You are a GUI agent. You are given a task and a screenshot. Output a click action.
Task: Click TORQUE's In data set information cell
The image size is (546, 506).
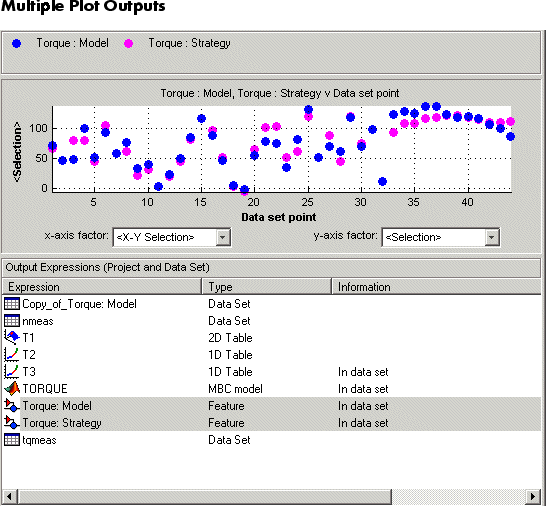363,389
